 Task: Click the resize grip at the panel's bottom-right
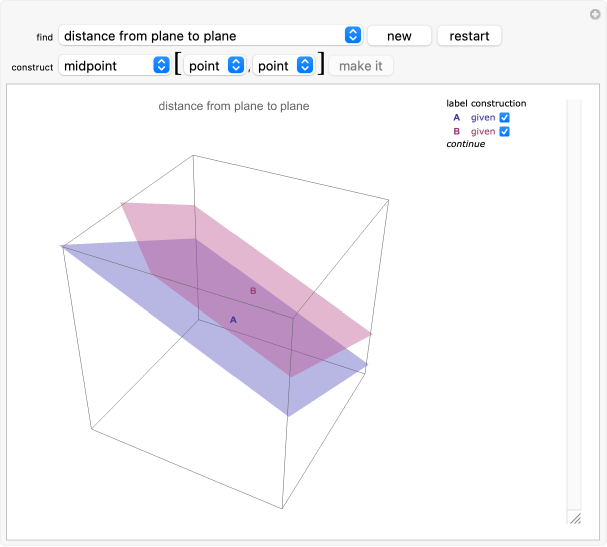(574, 518)
